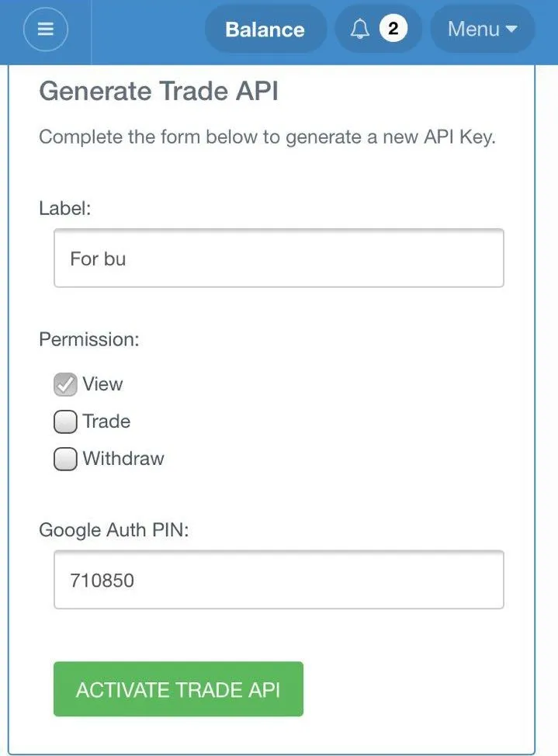Select the Trade checkbox label text
Image resolution: width=558 pixels, height=756 pixels.
pos(106,421)
